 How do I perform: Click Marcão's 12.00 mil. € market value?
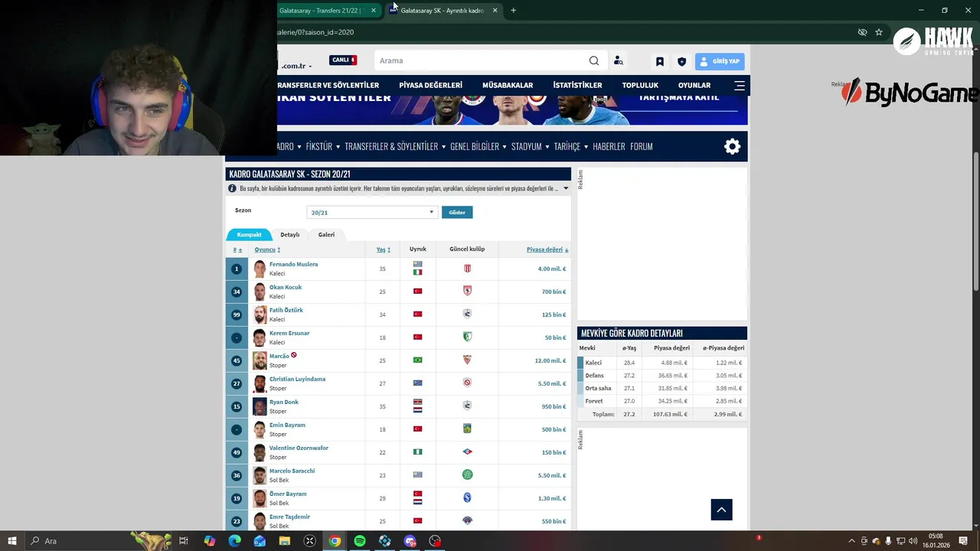tap(550, 360)
